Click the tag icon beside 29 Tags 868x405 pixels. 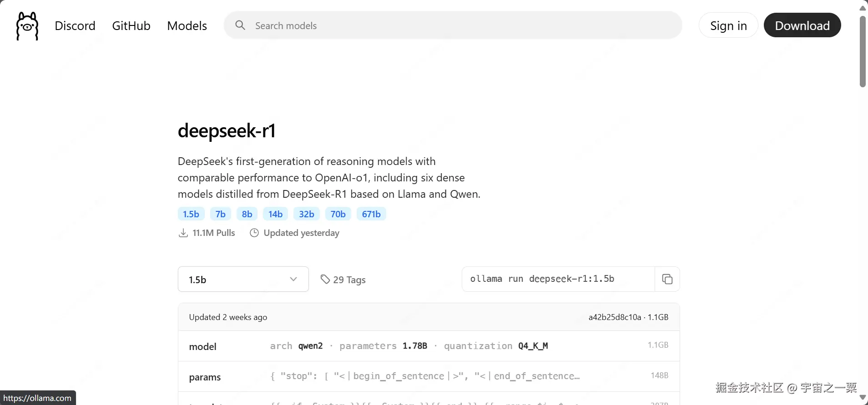point(325,279)
